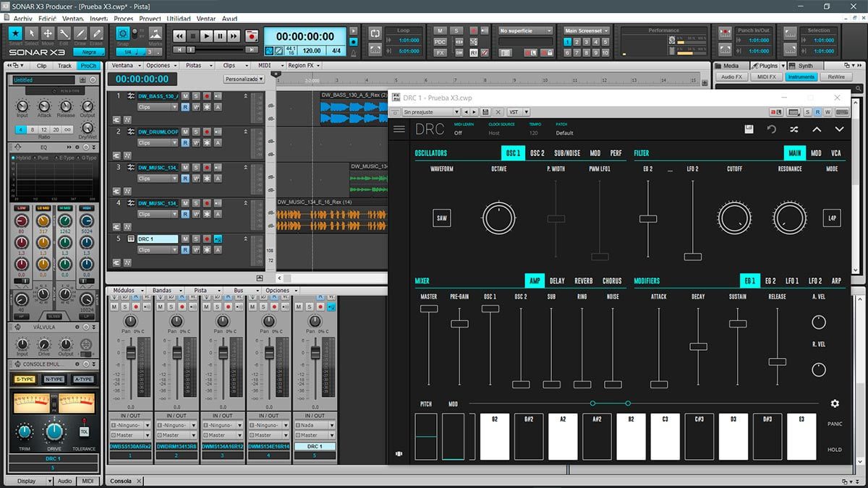The image size is (868, 488).
Task: Randomize DRC patch with shuffle icon
Action: (x=794, y=129)
